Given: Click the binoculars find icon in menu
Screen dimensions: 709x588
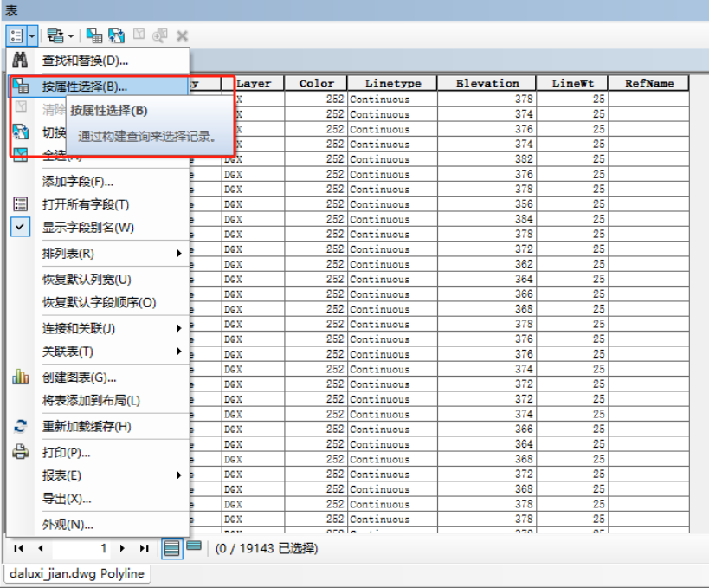Looking at the screenshot, I should 20,60.
